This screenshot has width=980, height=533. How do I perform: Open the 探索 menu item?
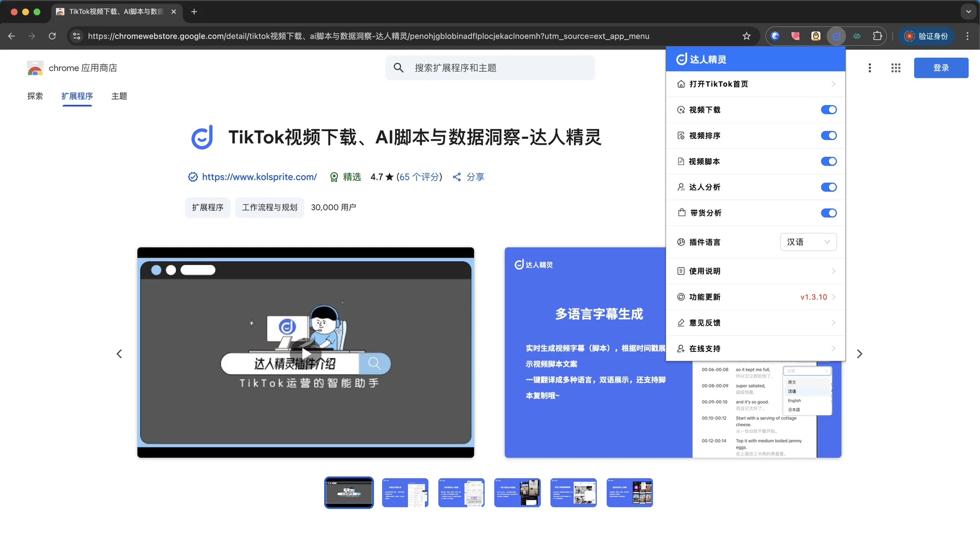(35, 96)
